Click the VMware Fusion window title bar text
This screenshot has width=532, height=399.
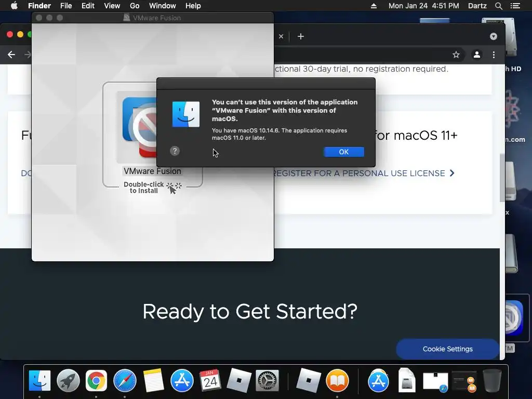(156, 18)
